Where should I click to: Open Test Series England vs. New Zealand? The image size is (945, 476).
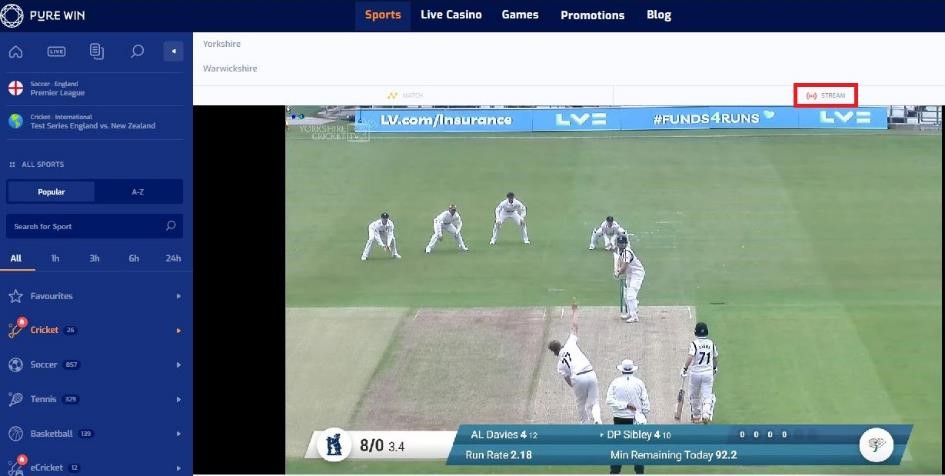tap(91, 121)
